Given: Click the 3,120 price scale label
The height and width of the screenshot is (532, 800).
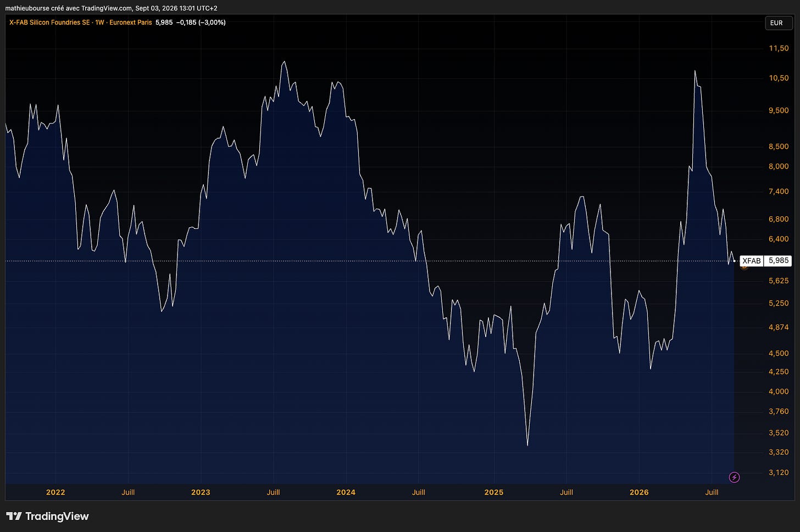Looking at the screenshot, I should click(779, 472).
